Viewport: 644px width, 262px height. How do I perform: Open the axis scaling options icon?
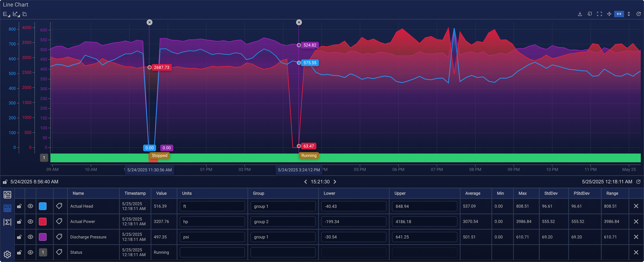[x=16, y=14]
